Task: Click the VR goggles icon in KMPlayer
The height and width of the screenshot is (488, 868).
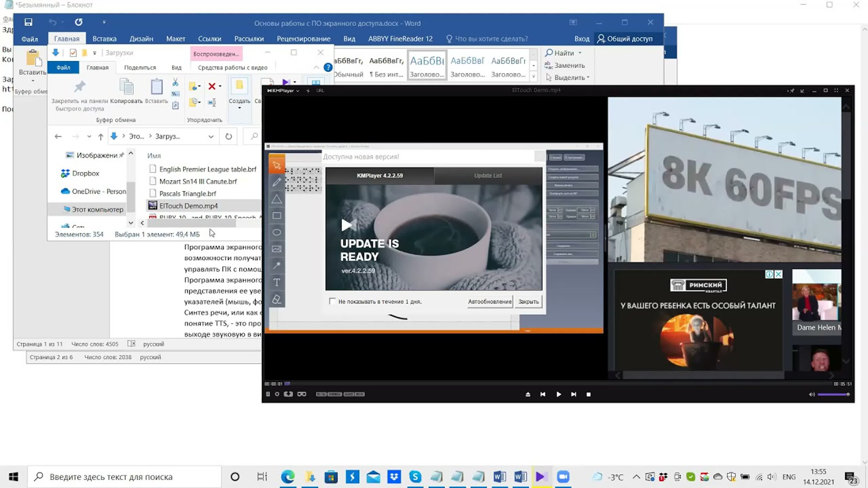Action: [x=302, y=394]
